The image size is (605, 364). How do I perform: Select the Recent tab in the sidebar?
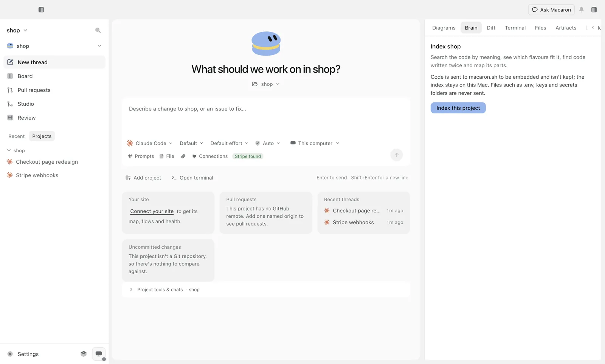16,136
